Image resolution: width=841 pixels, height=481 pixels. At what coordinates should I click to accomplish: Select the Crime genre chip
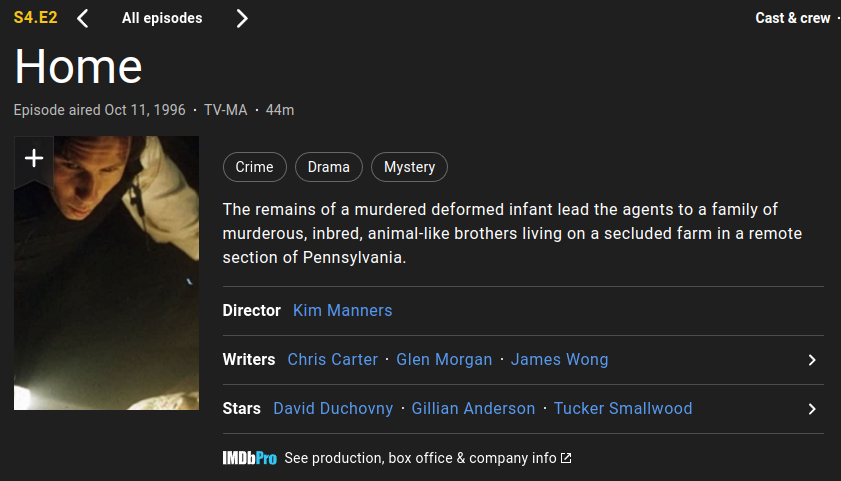click(x=254, y=167)
